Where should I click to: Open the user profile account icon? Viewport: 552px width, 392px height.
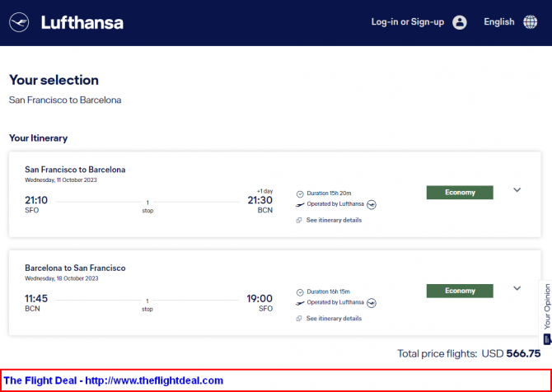pos(460,22)
